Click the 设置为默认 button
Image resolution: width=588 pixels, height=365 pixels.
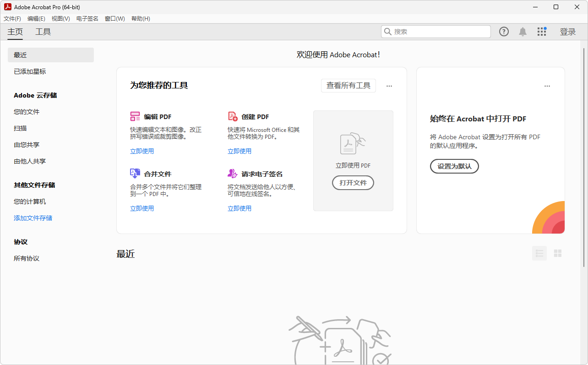tap(454, 166)
